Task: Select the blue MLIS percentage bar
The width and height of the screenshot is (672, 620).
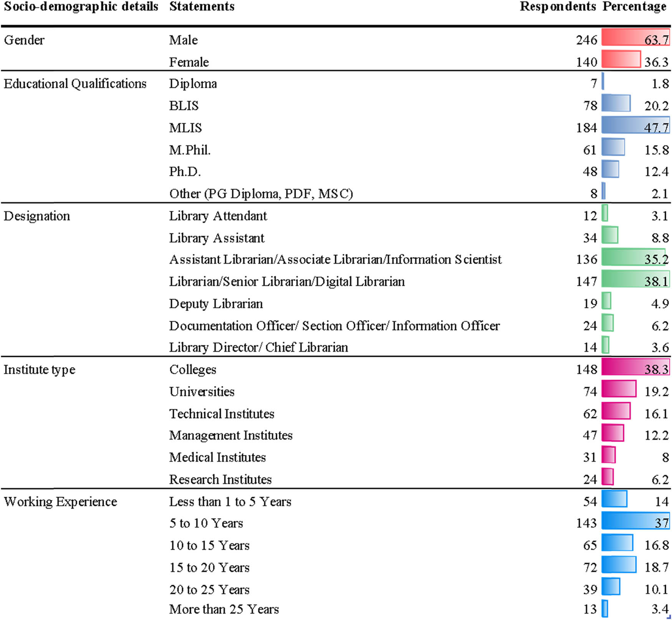Action: (x=635, y=126)
